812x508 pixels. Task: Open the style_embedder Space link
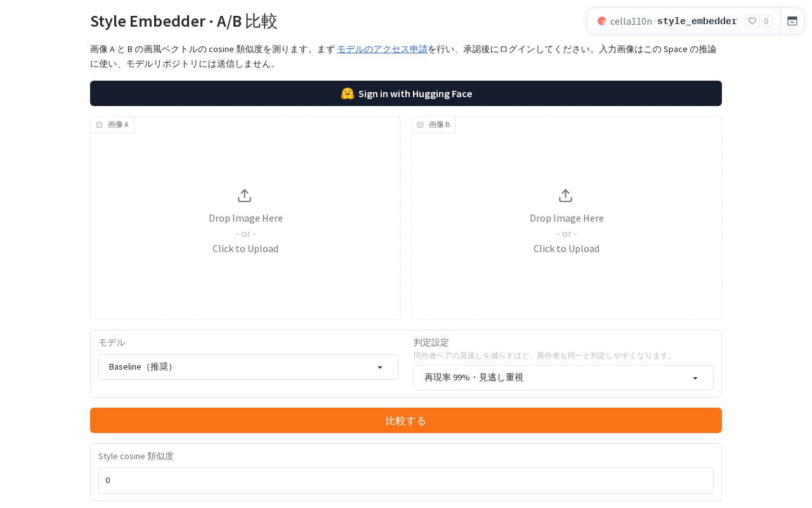(x=697, y=21)
